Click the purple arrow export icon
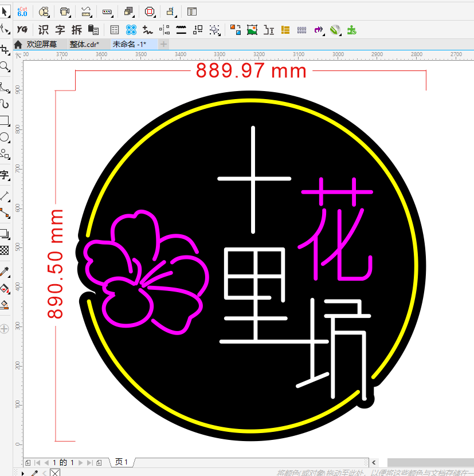 319,30
